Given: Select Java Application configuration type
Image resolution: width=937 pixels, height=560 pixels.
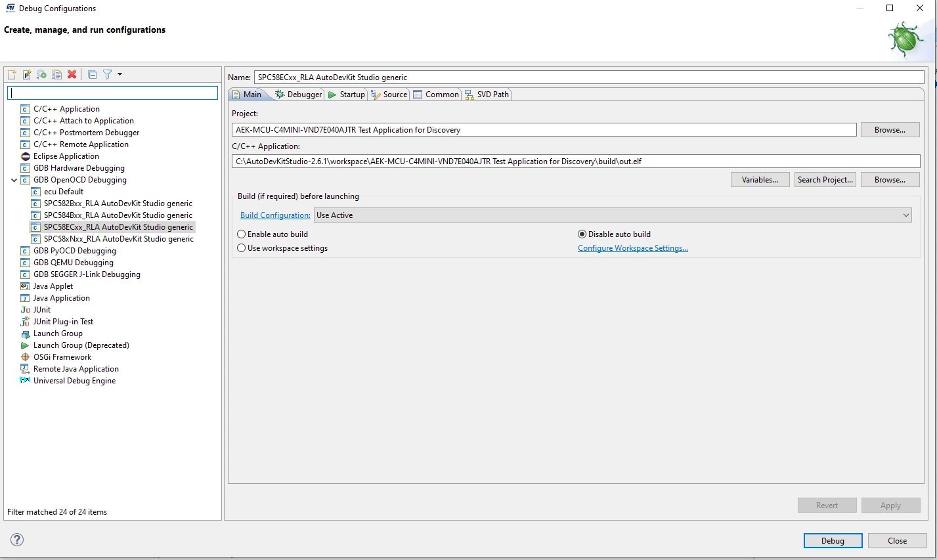Looking at the screenshot, I should pos(61,298).
